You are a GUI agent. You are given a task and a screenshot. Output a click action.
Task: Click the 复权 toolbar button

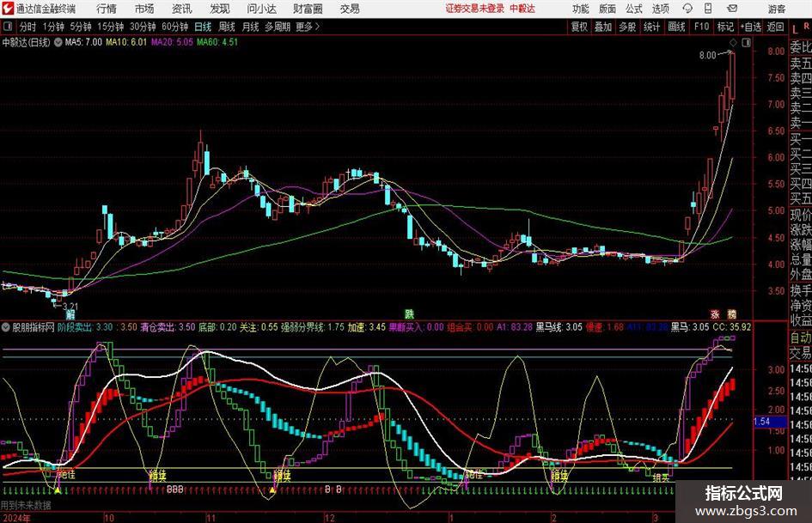(579, 27)
